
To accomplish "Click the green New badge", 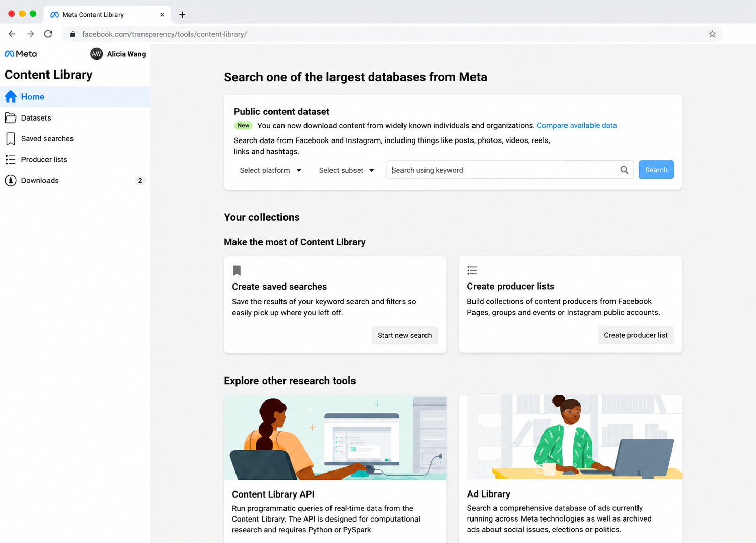I will tap(244, 125).
